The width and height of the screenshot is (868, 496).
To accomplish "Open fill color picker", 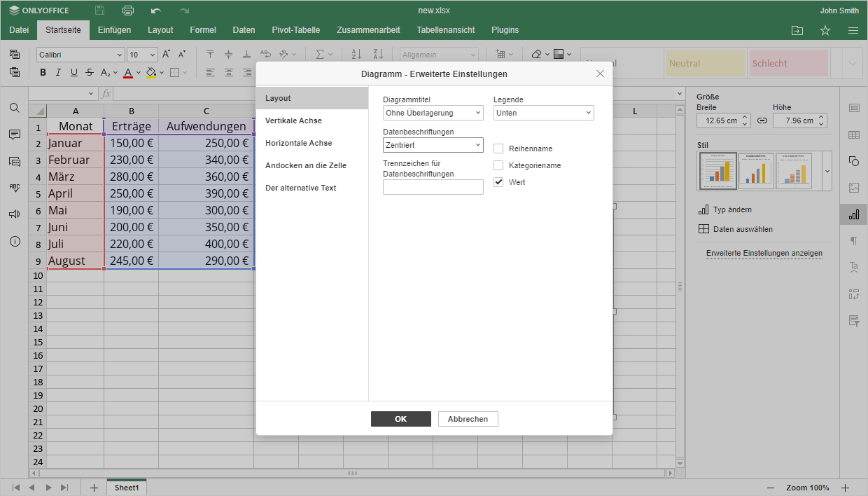I will (x=151, y=72).
